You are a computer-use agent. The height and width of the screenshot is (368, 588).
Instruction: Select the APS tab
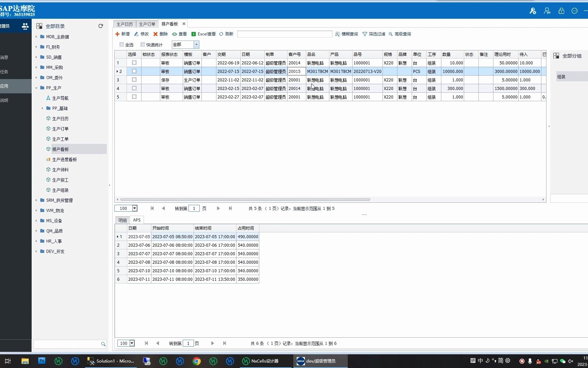[137, 220]
